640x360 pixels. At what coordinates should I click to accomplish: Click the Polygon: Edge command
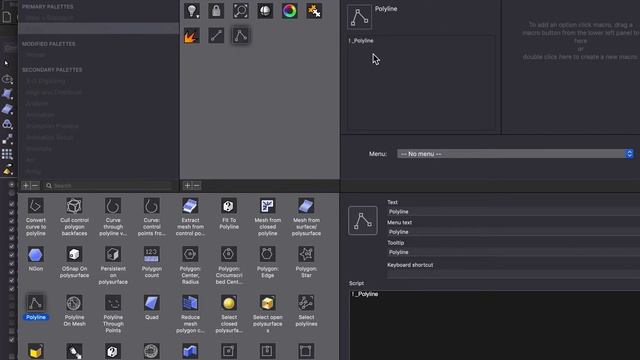click(x=267, y=262)
